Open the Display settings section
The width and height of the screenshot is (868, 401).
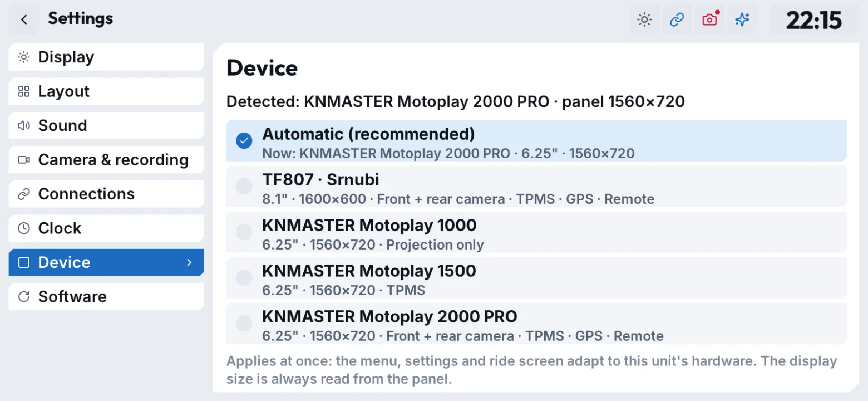(106, 57)
